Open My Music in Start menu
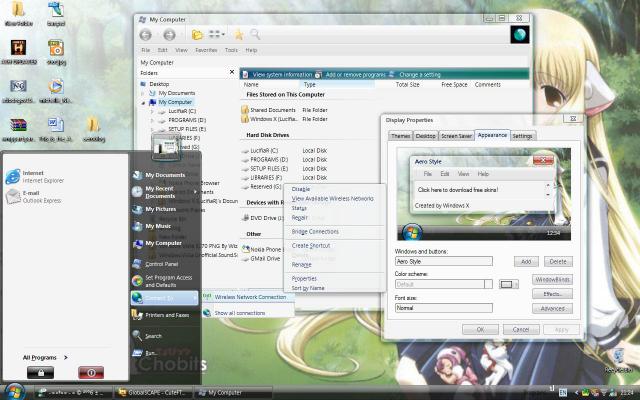The width and height of the screenshot is (640, 400). 158,226
